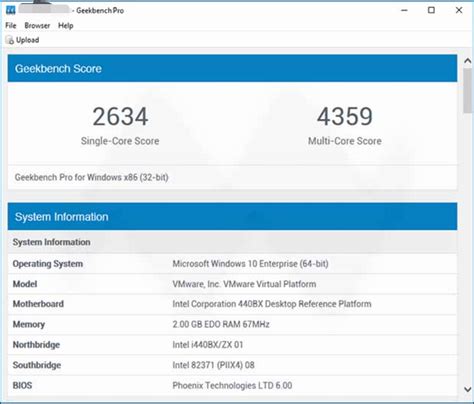Select the Memory row showing 2.00 GB

click(x=232, y=324)
